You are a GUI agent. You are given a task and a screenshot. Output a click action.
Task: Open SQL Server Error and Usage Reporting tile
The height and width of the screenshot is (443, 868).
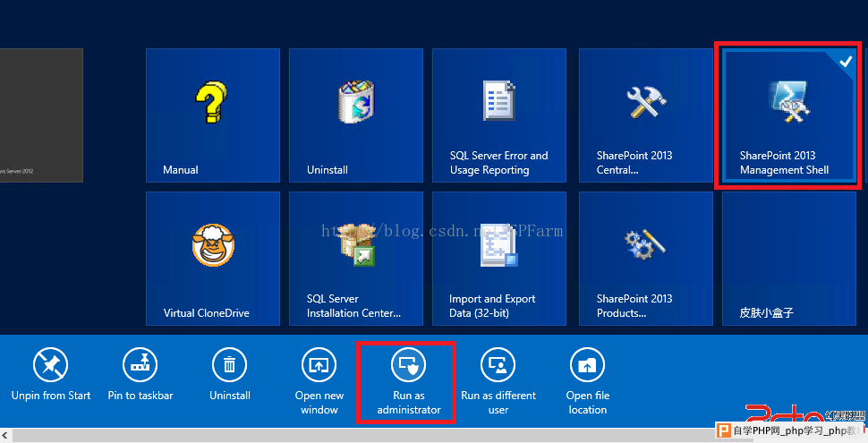[x=499, y=115]
